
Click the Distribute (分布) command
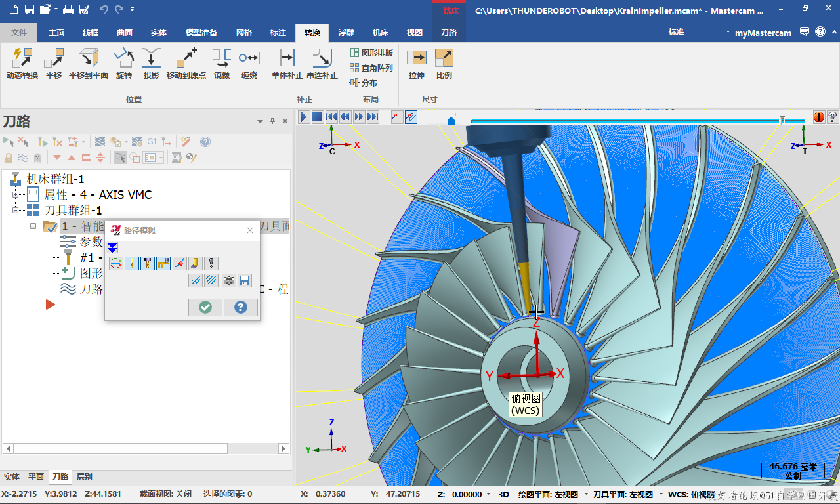[364, 83]
